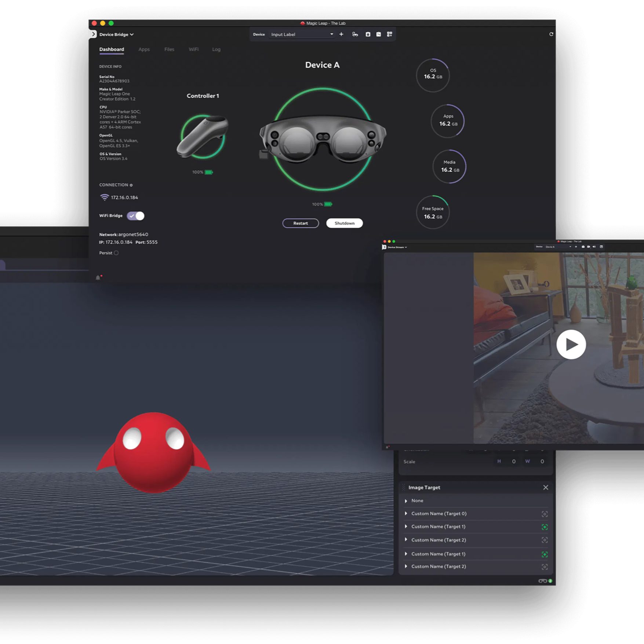Click the Free Space storage gauge

(433, 212)
